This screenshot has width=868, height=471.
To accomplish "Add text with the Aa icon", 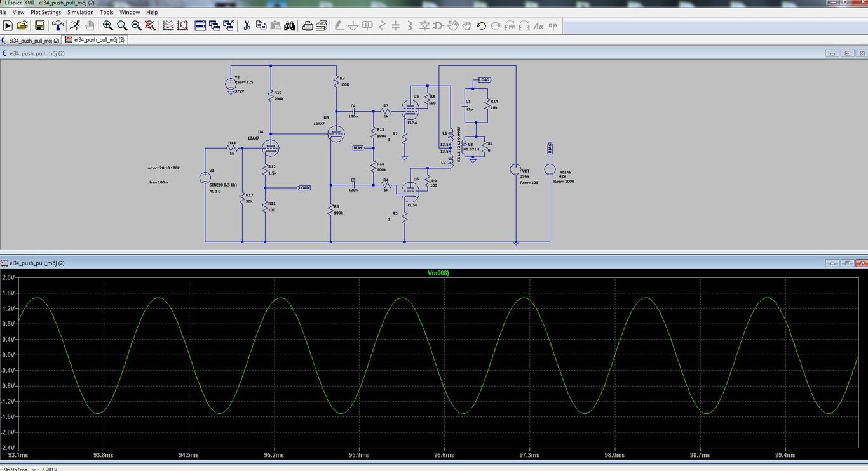I will pyautogui.click(x=538, y=26).
